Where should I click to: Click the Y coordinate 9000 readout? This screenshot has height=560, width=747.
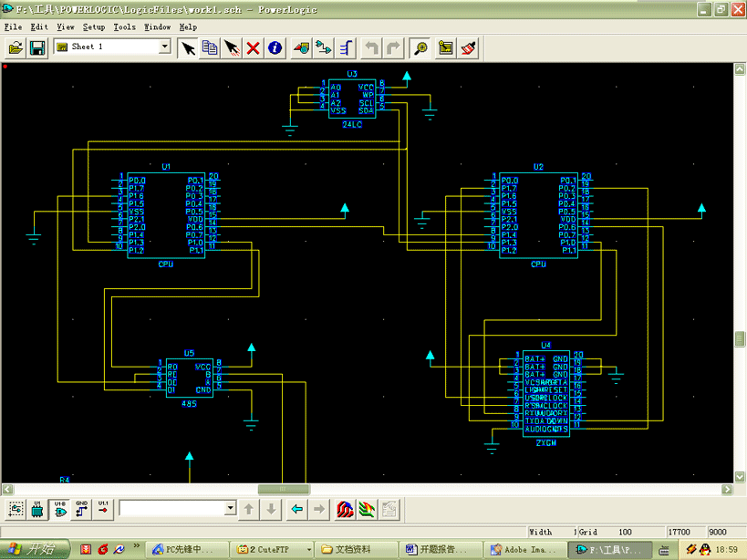click(718, 532)
